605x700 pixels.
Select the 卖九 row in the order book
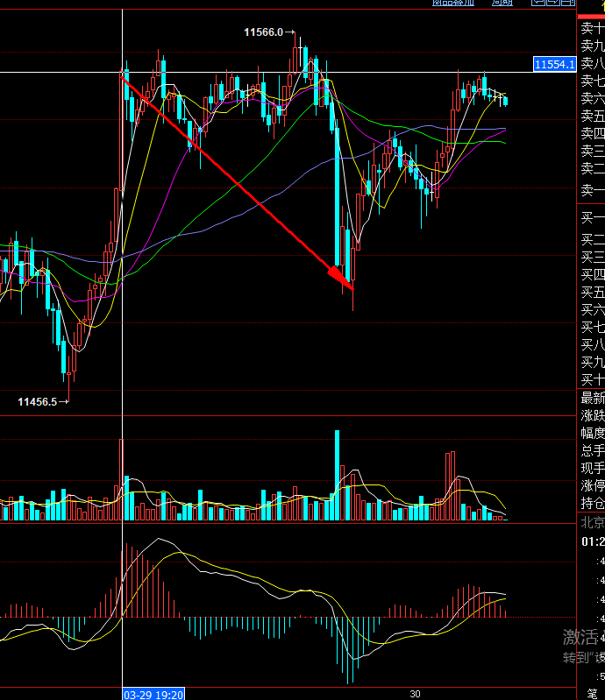click(x=593, y=46)
